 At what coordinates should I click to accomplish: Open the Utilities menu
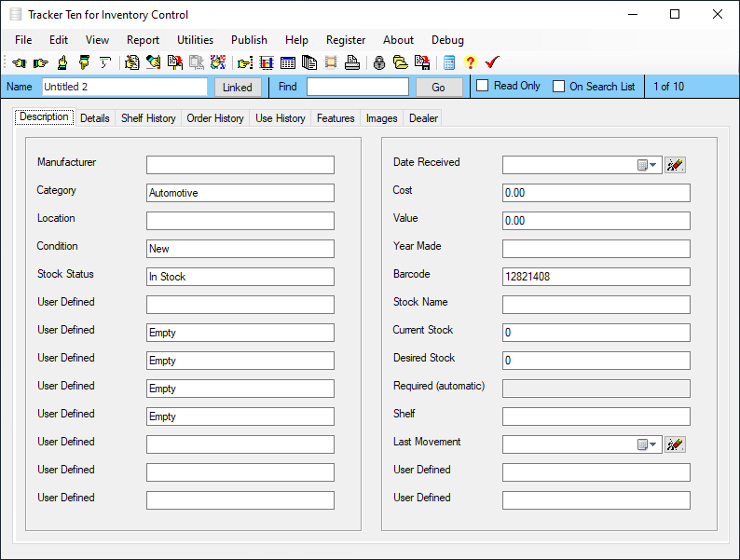pos(195,40)
